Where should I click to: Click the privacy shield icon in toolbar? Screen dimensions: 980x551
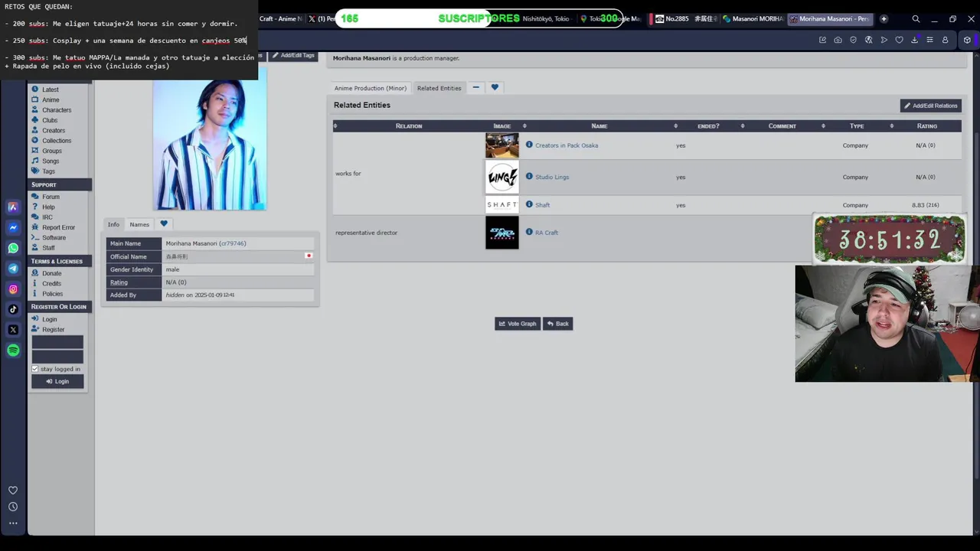coord(853,40)
